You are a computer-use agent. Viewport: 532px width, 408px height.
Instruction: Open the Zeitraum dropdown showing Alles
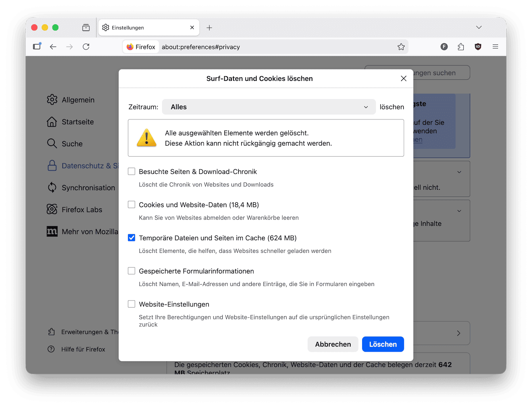pyautogui.click(x=269, y=107)
